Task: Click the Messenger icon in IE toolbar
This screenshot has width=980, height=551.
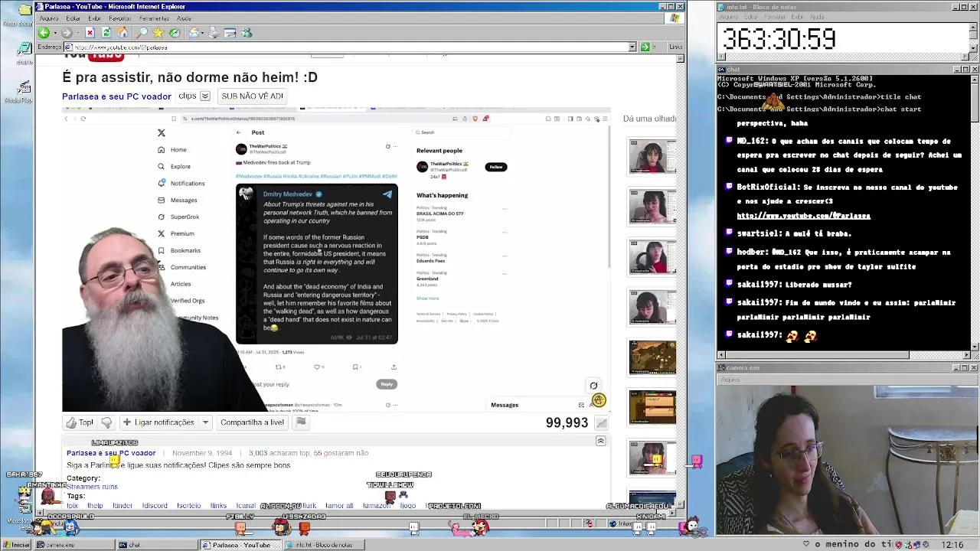Action: [247, 33]
